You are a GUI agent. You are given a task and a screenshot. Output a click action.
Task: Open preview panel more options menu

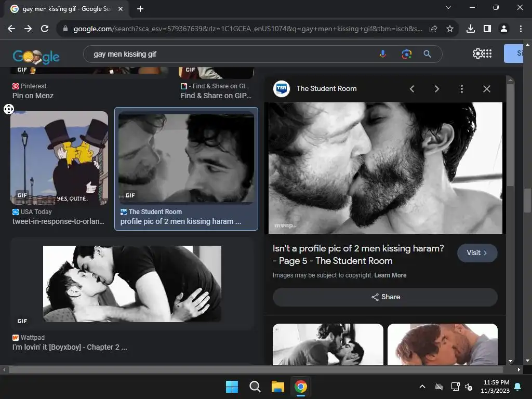tap(461, 89)
